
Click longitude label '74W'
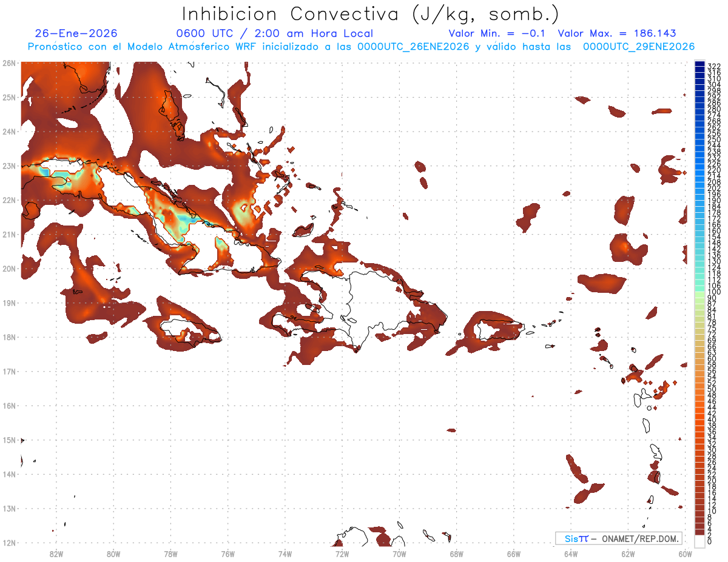[x=285, y=554]
